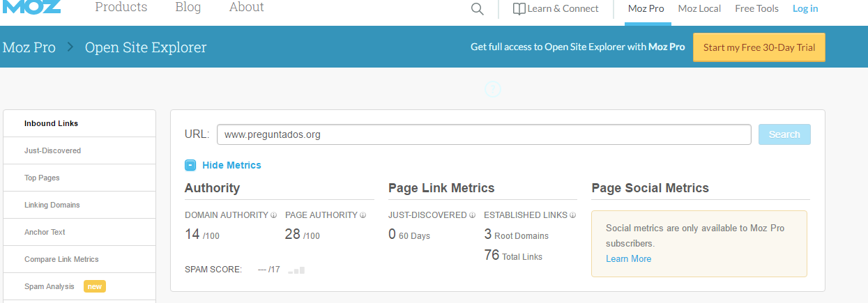
Task: Click the Search button
Action: pos(784,134)
